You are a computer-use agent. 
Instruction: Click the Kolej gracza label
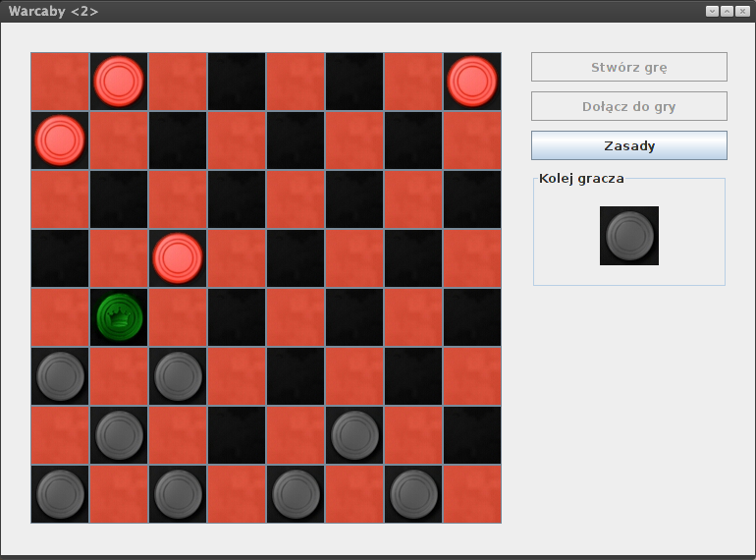pos(581,179)
